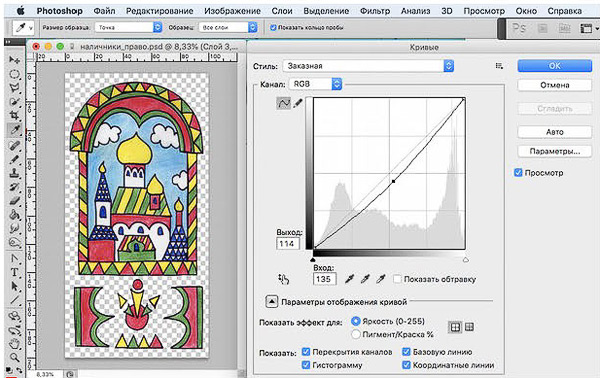The width and height of the screenshot is (600, 378).
Task: Open the Слои menu
Action: pos(282,11)
